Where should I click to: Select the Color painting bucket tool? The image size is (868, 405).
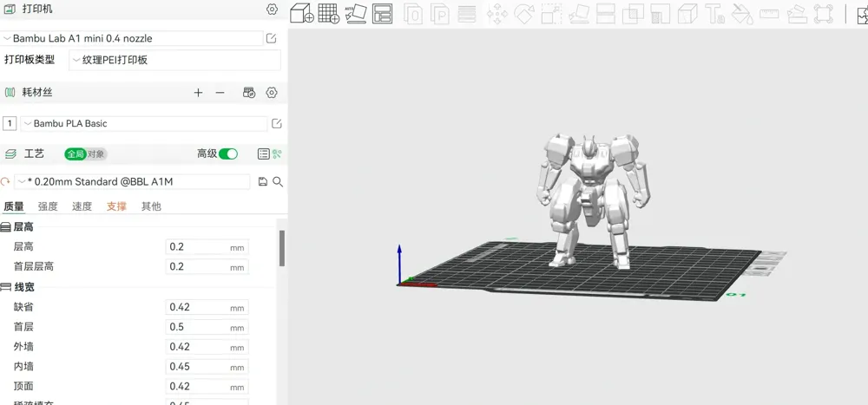[x=742, y=14]
